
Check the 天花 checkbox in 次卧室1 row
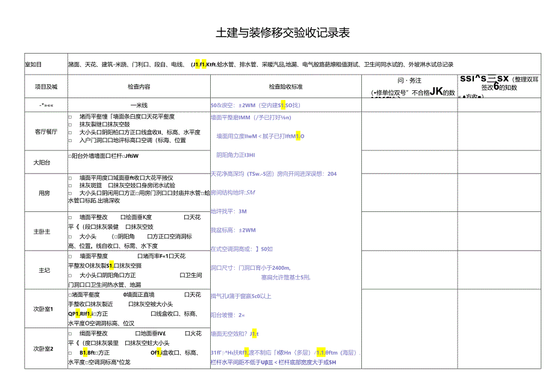point(185,295)
